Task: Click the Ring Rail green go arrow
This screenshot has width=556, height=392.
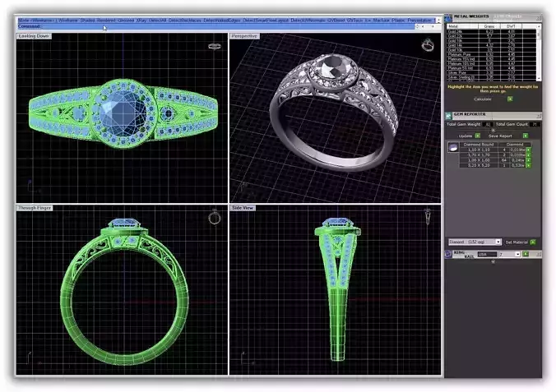Action: [x=526, y=254]
